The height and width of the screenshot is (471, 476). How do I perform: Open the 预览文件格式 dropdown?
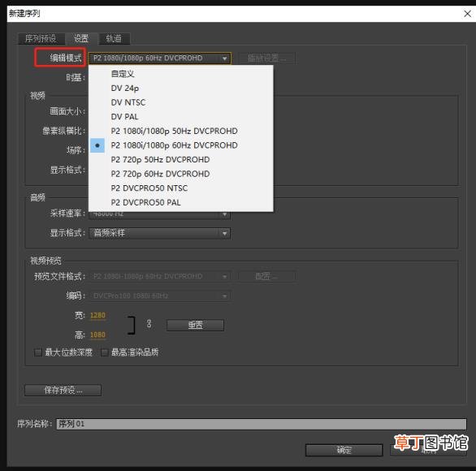click(x=160, y=276)
